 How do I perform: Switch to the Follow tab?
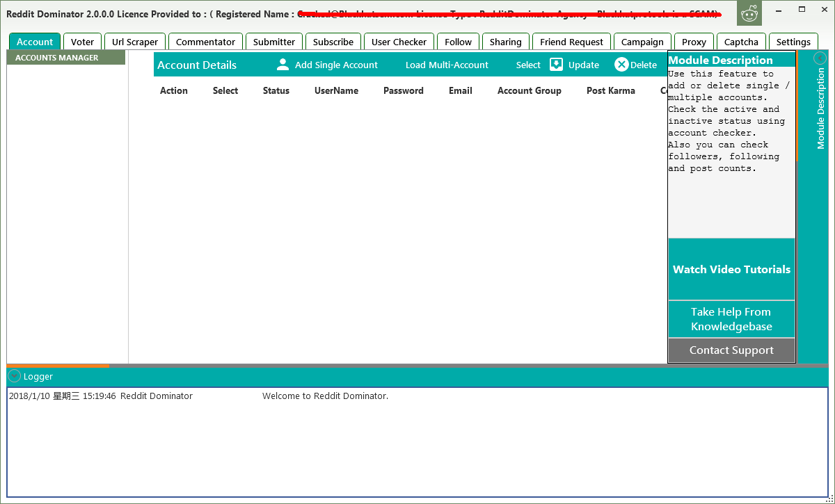(x=459, y=42)
